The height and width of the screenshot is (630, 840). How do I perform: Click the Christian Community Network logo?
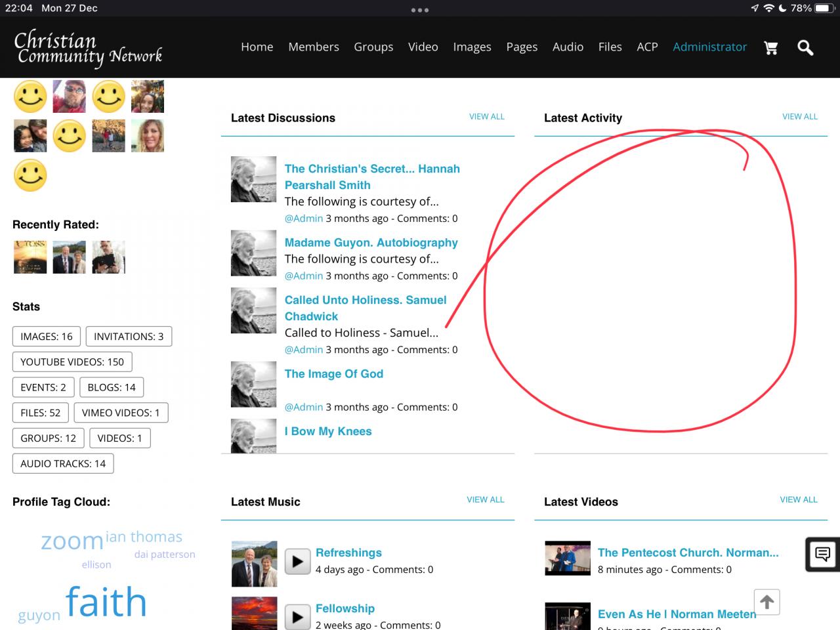pyautogui.click(x=88, y=49)
